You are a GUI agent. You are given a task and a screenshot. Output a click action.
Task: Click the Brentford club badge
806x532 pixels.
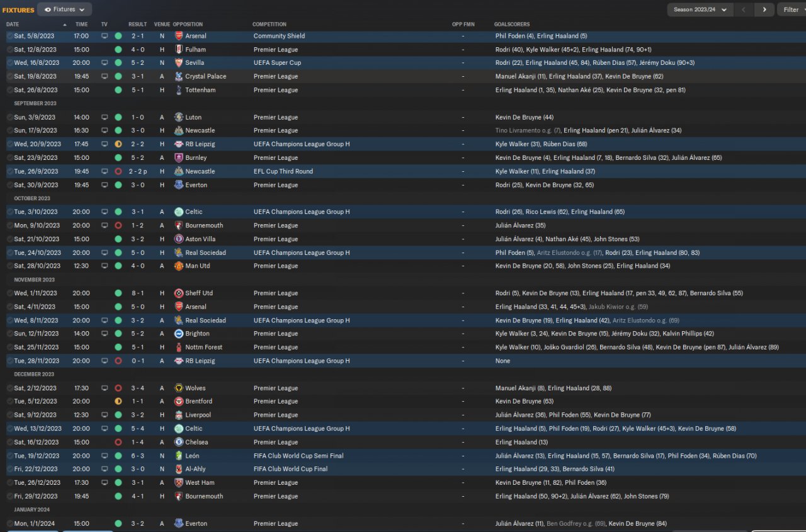[x=179, y=402]
